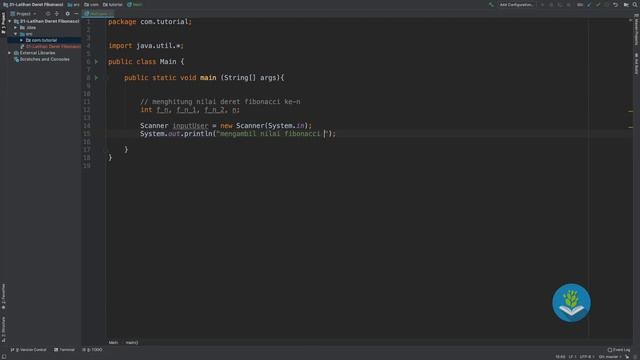
Task: Click the inputUser variable in code
Action: coord(190,126)
